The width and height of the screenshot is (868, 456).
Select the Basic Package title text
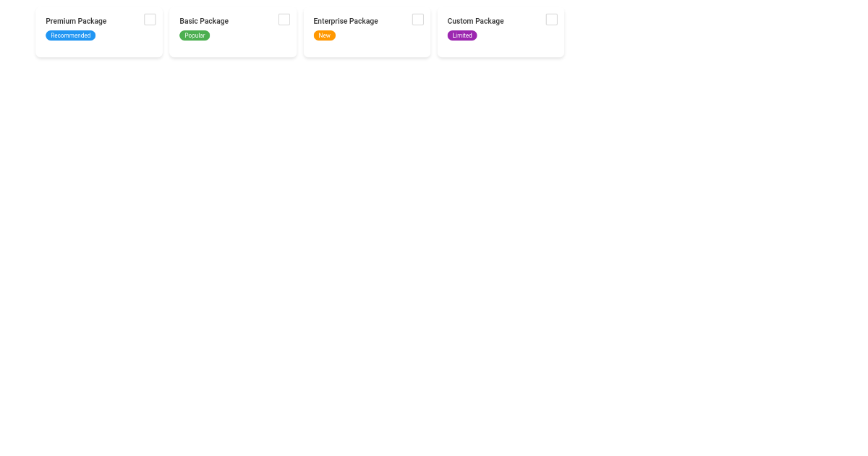click(x=204, y=21)
